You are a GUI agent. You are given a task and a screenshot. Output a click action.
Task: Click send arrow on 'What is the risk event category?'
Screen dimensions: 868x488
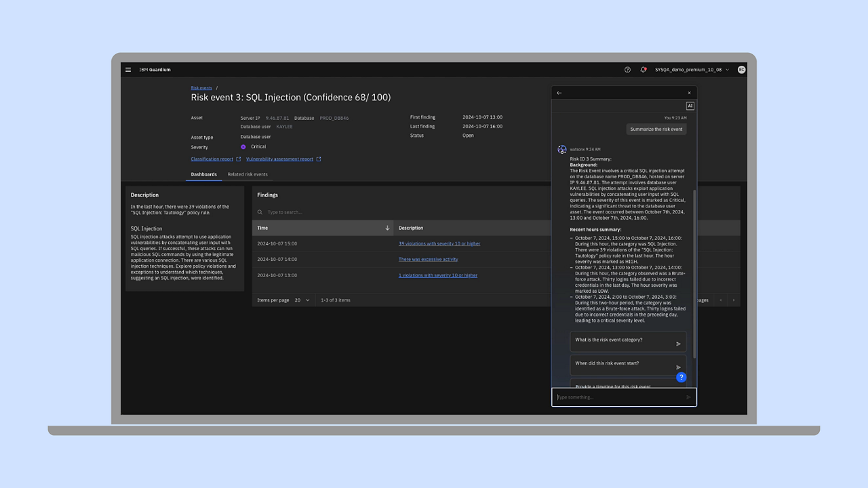(x=678, y=344)
